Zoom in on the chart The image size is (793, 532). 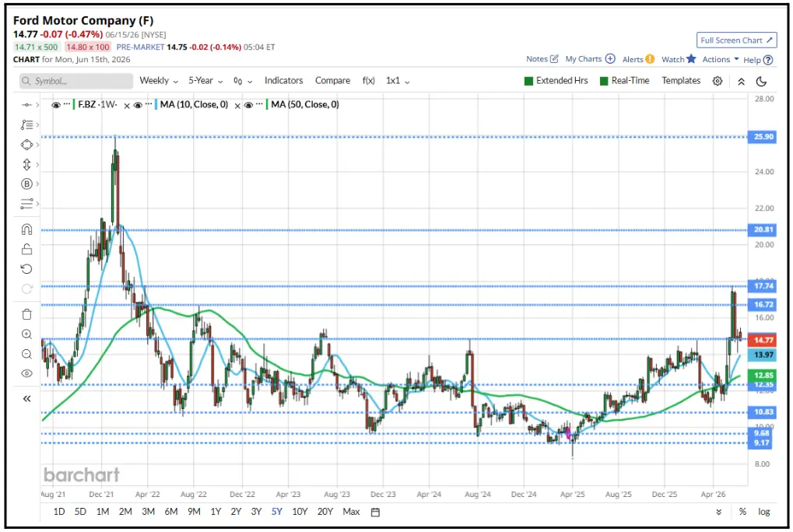point(26,334)
